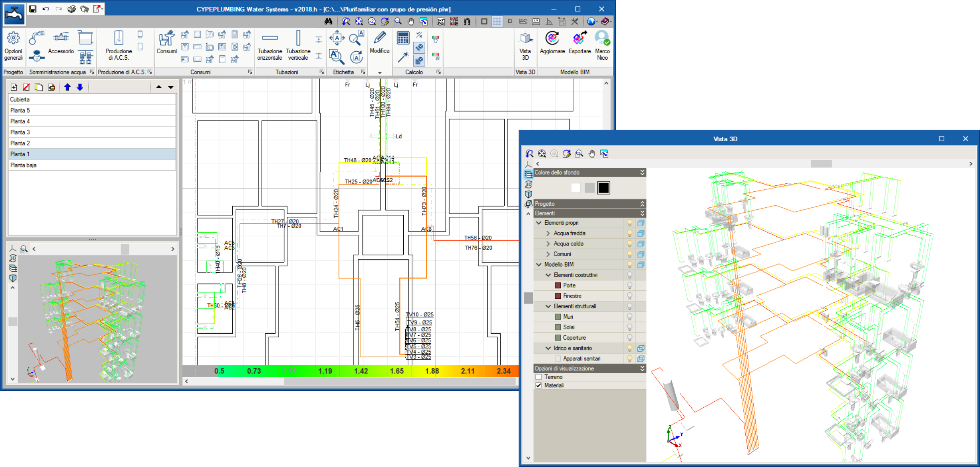The height and width of the screenshot is (467, 980).
Task: Click pan hand in Vista 3D window
Action: click(x=592, y=154)
